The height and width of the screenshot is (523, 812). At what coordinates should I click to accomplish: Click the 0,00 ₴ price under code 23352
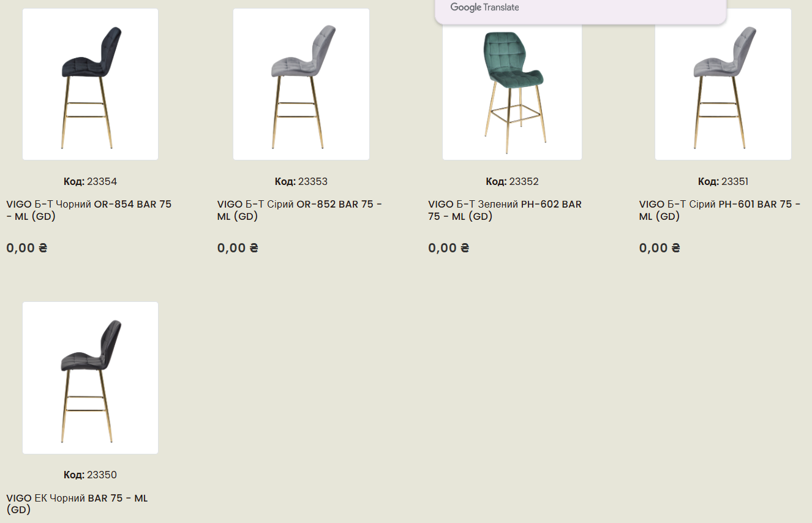(449, 248)
